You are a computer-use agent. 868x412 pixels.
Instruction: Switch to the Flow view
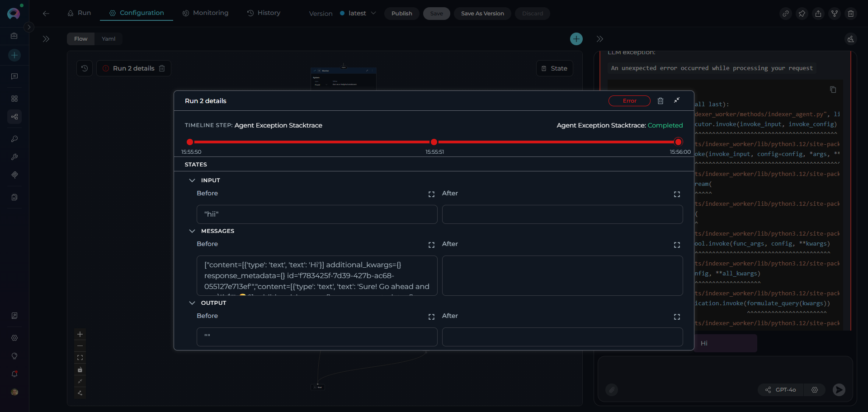click(81, 39)
